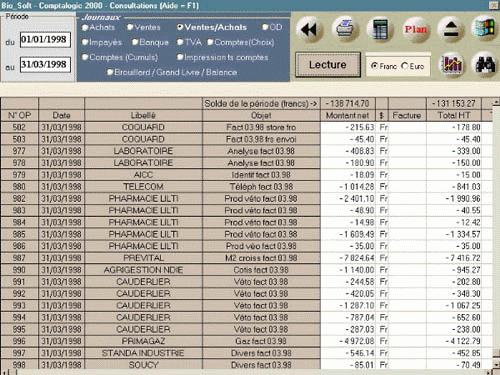Select the Impayés journal option
Screen dimensions: 500x375
102,42
